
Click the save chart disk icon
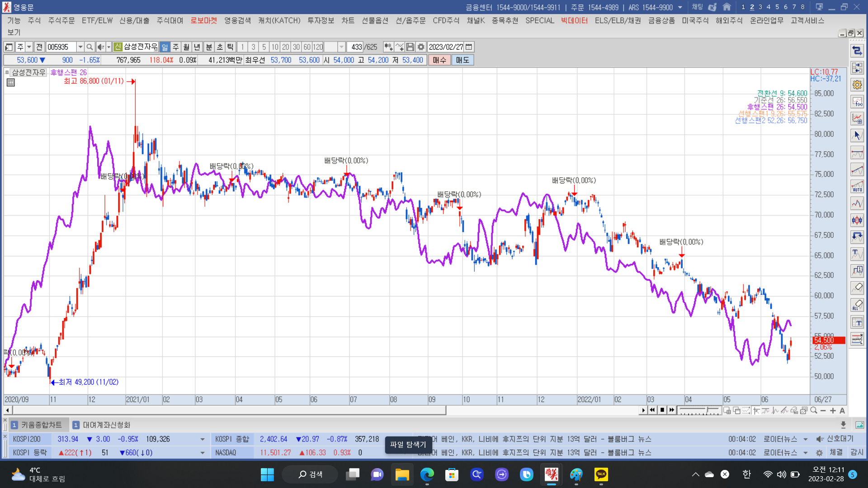410,47
